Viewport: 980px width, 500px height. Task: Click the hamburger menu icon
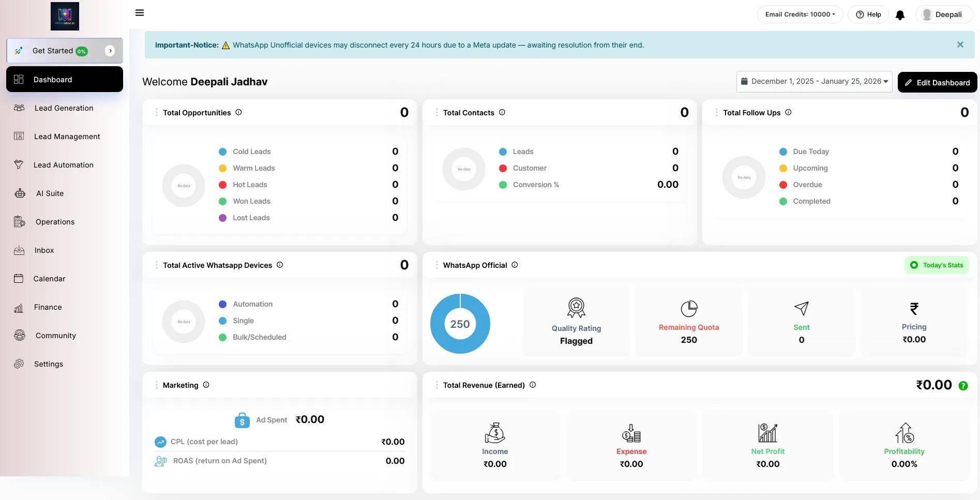pos(140,13)
